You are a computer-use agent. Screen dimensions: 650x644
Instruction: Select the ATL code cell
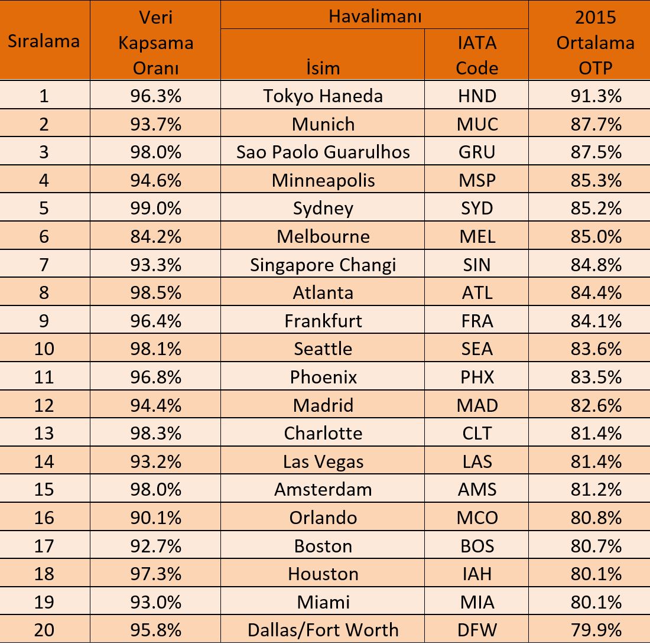(477, 292)
